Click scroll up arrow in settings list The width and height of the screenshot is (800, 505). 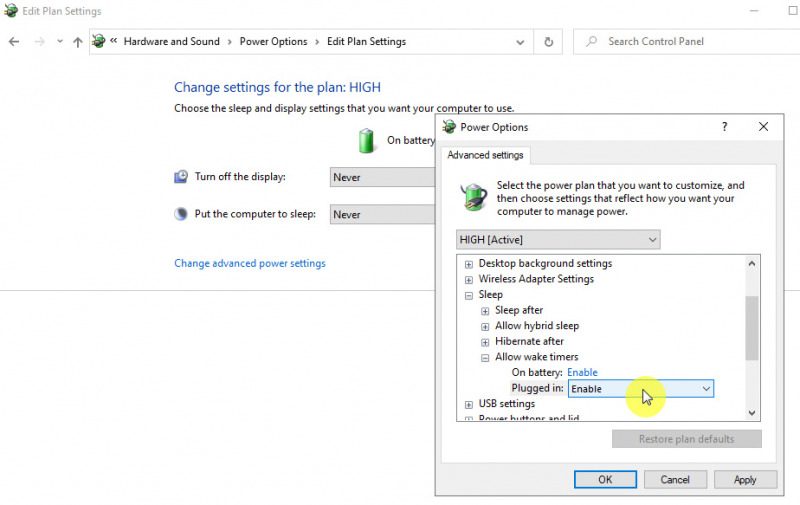752,264
